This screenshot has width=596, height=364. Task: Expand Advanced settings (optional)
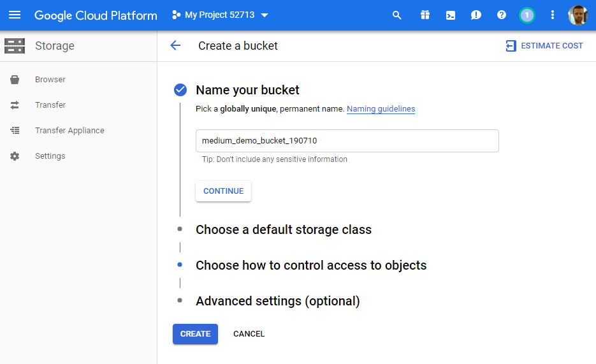(277, 301)
